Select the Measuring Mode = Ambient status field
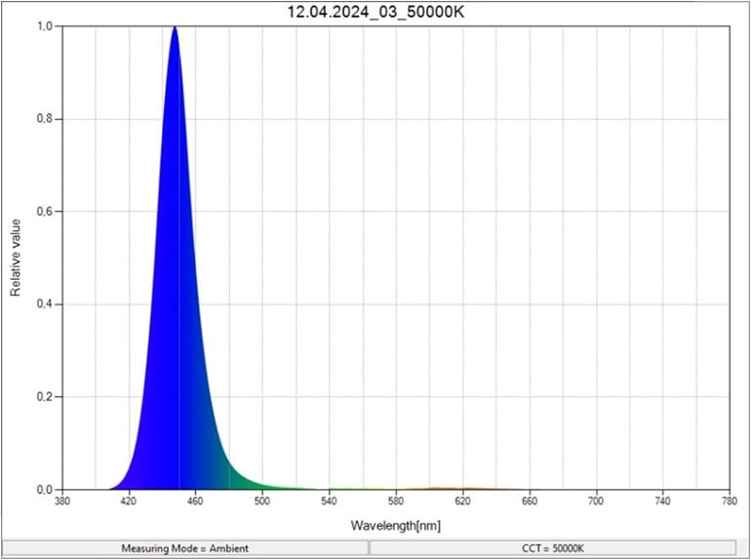The height and width of the screenshot is (560, 751). click(184, 548)
